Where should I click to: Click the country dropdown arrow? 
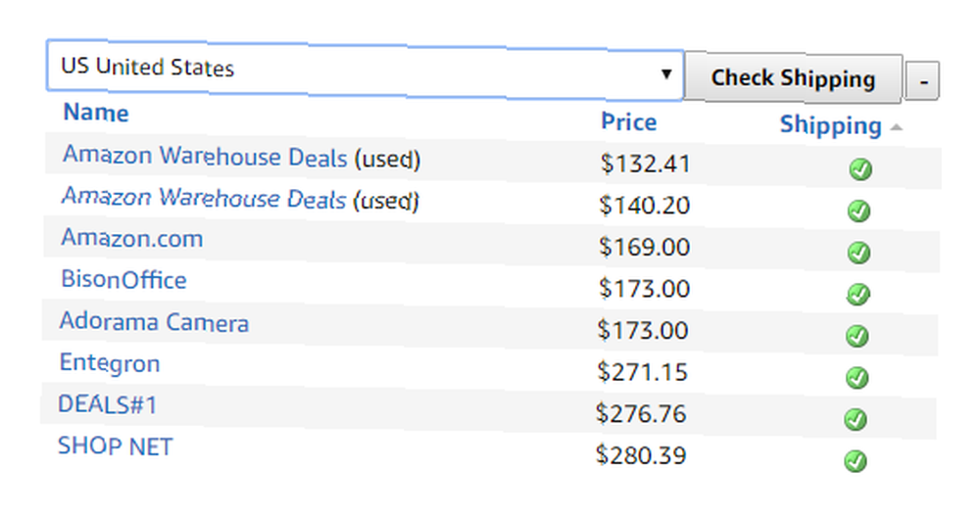666,74
